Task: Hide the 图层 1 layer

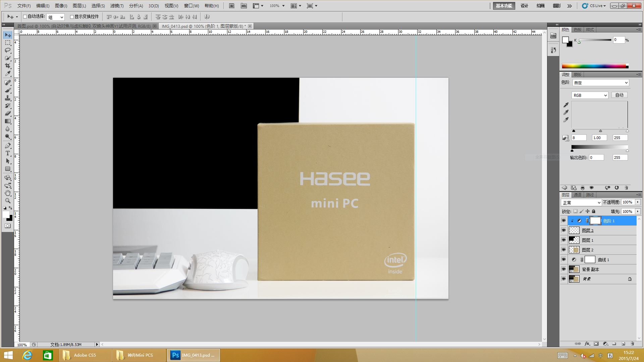Action: pyautogui.click(x=563, y=240)
